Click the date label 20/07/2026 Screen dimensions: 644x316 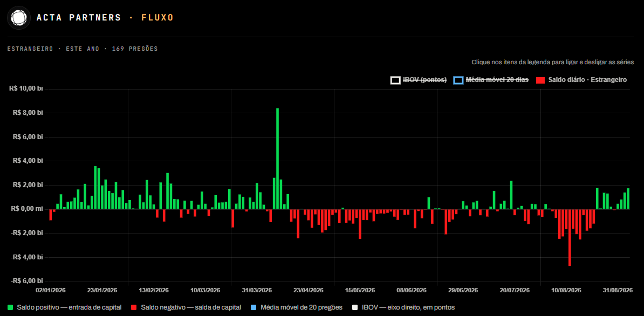tap(515, 290)
